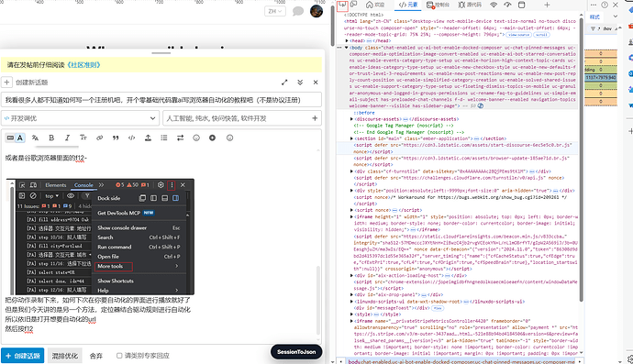Screen dimensions: 633x364
Task: Insert a blockquote in composer
Action: point(116,138)
